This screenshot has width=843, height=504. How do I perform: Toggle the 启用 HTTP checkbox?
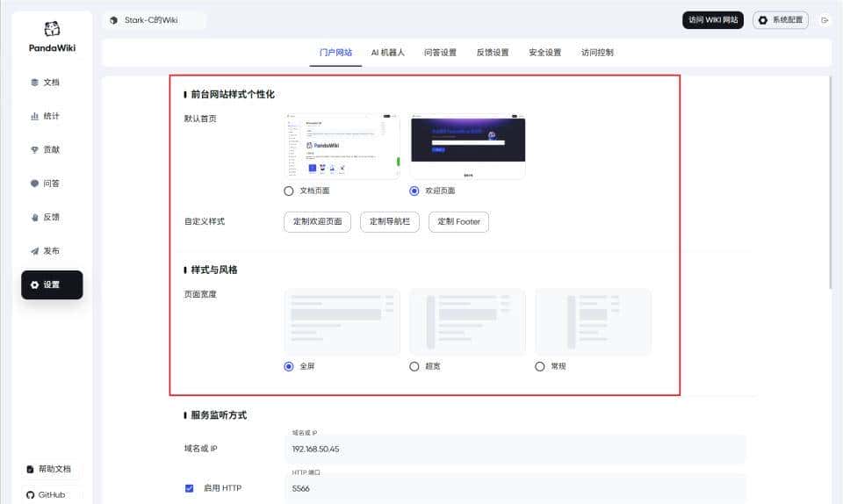(x=190, y=488)
